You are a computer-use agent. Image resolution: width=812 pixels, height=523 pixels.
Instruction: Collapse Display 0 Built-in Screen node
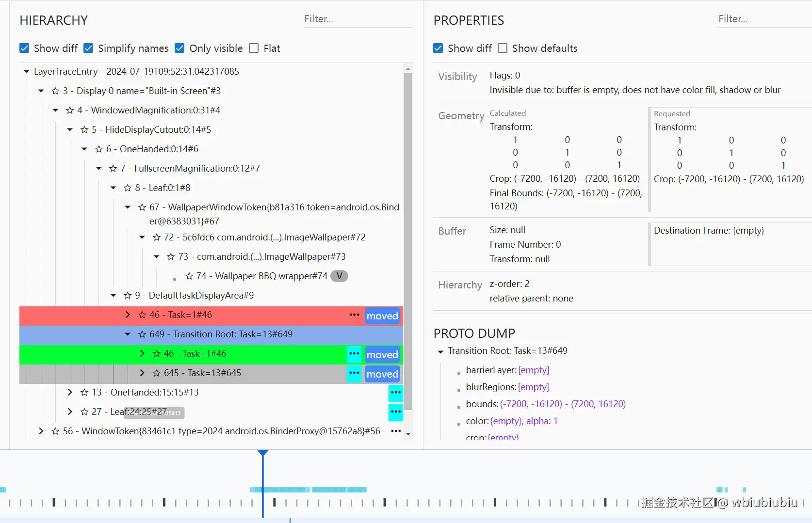(x=41, y=91)
